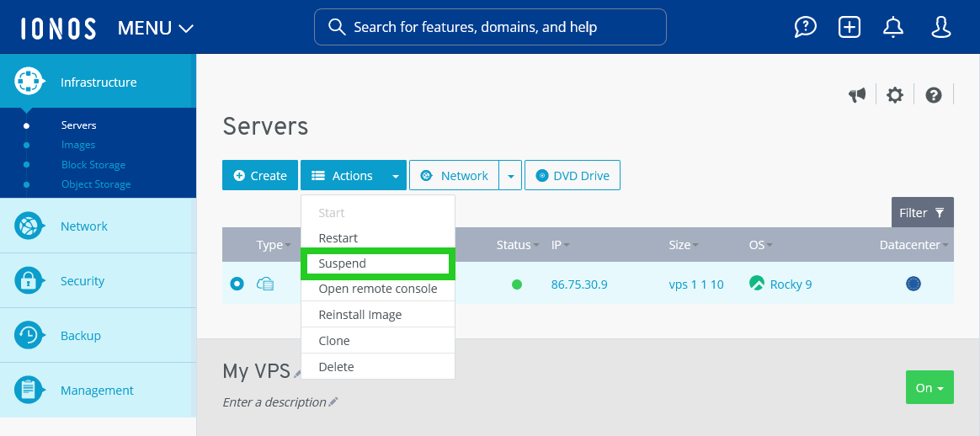
Task: Expand the Network button dropdown arrow
Action: tap(510, 176)
